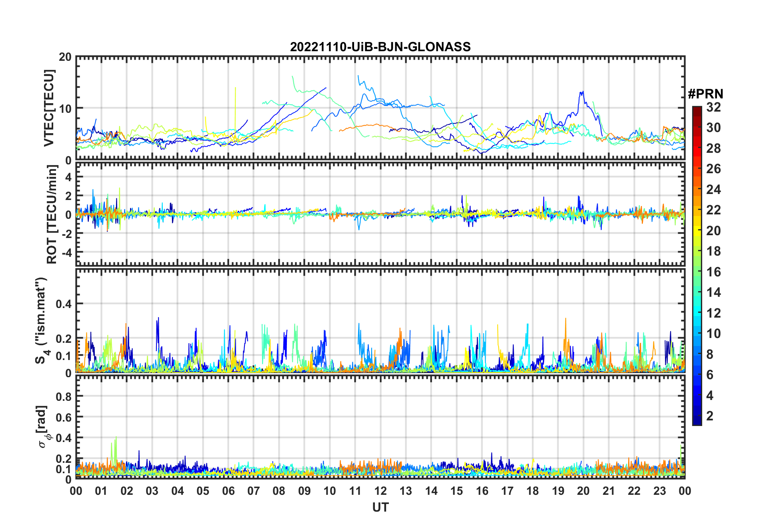Select PRN colorbar tick label 16
The width and height of the screenshot is (761, 532).
pos(713,272)
